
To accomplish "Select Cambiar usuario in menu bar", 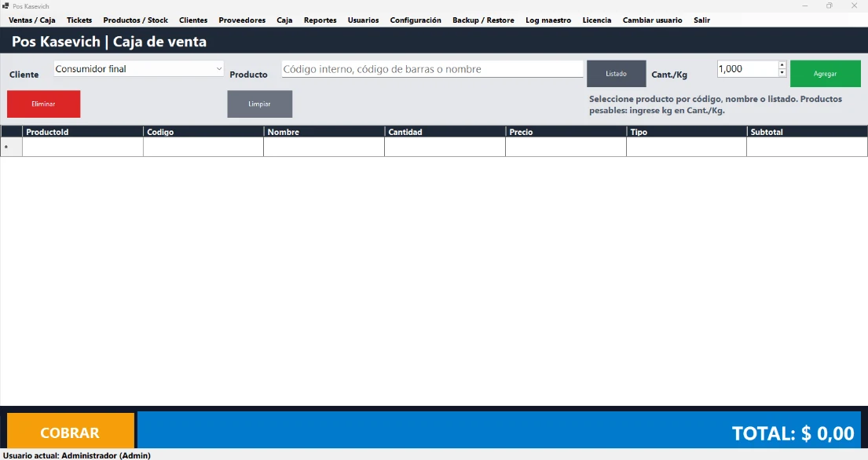I will tap(652, 20).
